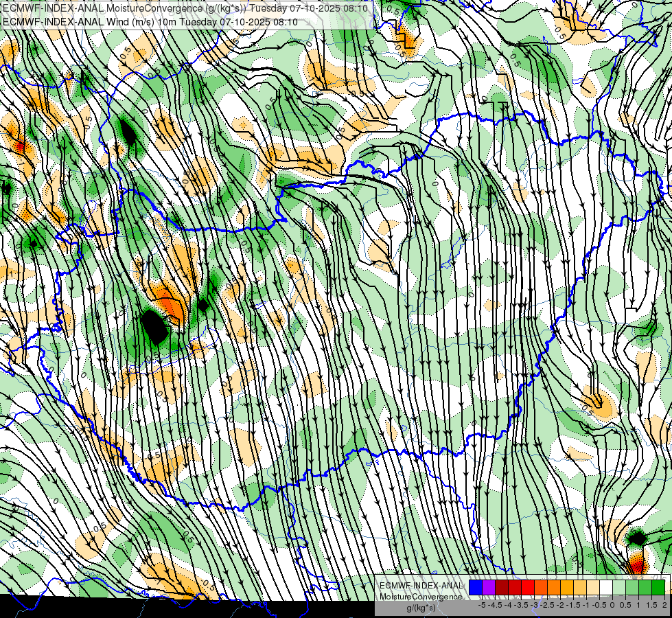Click the legend tick value -4.5

click(495, 605)
